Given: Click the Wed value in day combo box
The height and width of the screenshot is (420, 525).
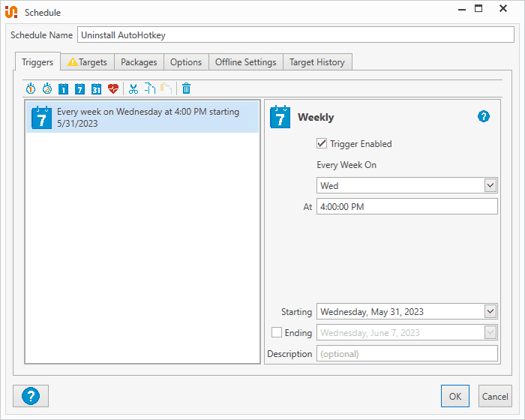Looking at the screenshot, I should [329, 185].
